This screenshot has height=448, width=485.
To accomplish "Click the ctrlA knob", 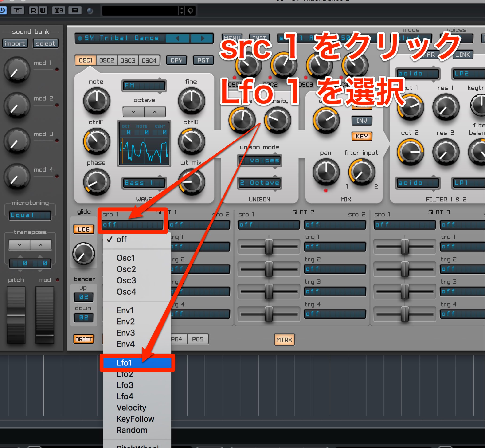I will [97, 141].
